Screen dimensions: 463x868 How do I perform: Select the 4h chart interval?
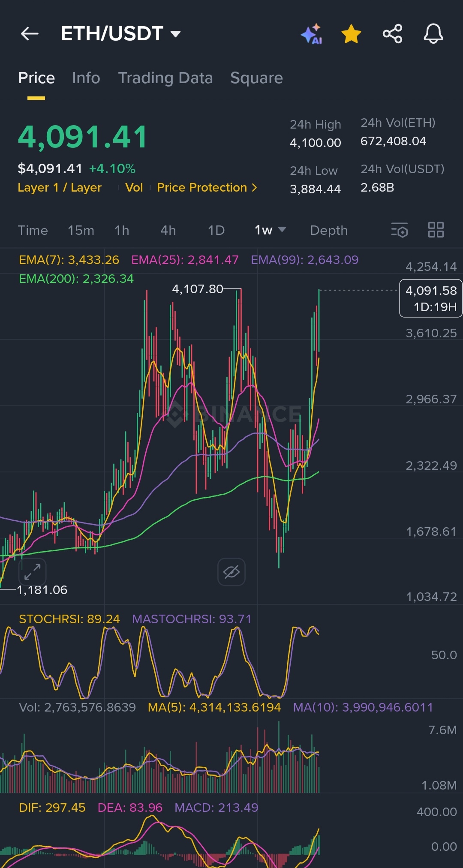coord(168,230)
